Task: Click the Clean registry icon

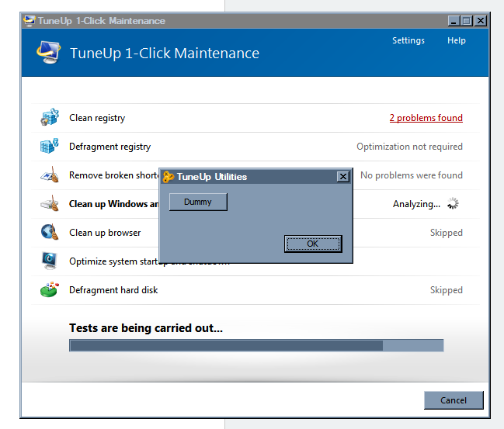Action: coord(49,118)
